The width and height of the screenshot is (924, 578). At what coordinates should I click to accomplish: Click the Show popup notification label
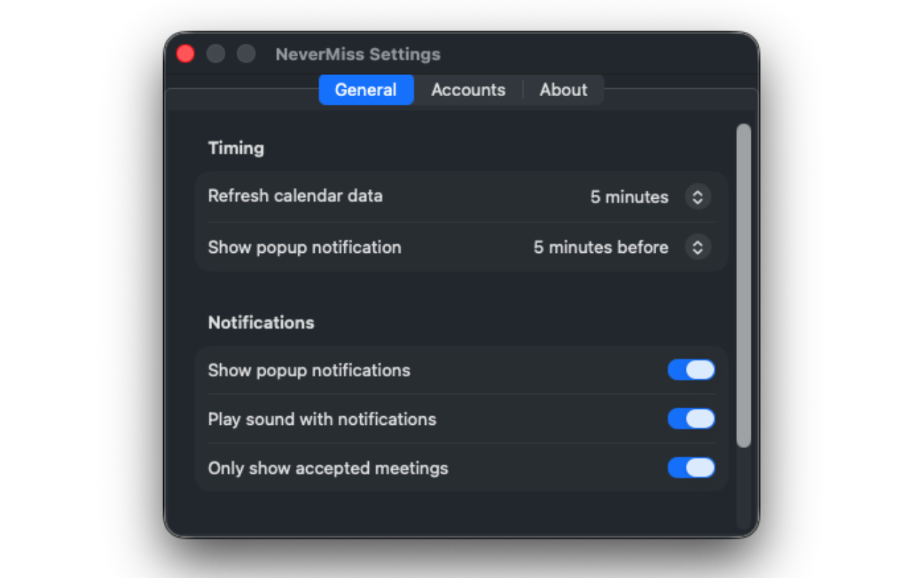pyautogui.click(x=305, y=247)
